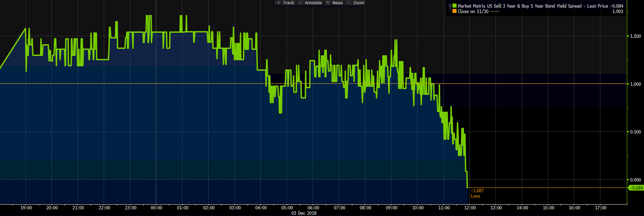Click the legend's -0.084 last price value
This screenshot has height=216, width=644.
coord(617,6)
